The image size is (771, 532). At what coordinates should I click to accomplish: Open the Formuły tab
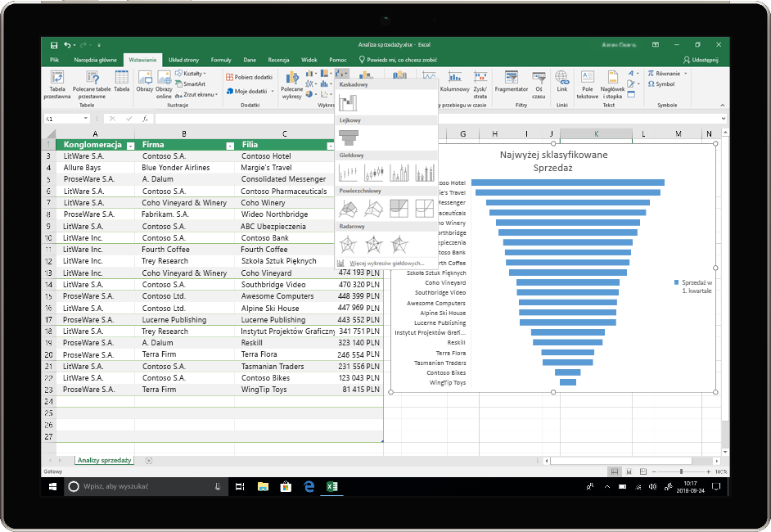(221, 60)
